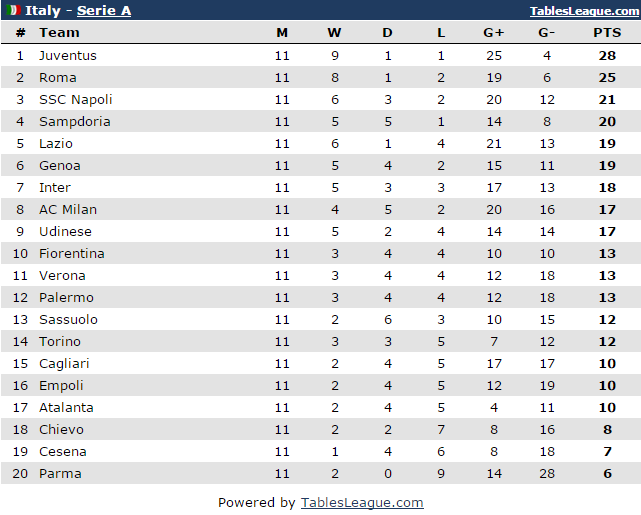Screen dimensions: 641x515
Task: Select AC Milan in standings
Action: click(68, 210)
